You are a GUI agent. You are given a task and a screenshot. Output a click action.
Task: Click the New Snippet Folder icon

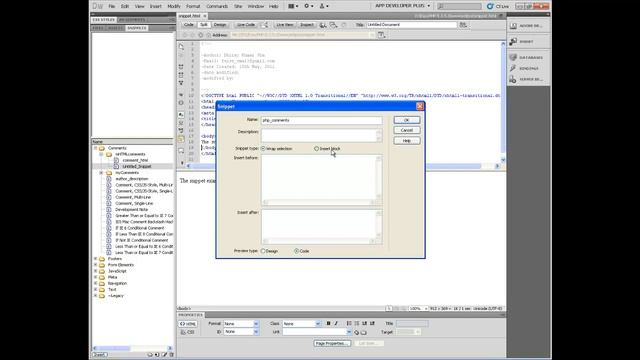[x=150, y=355]
